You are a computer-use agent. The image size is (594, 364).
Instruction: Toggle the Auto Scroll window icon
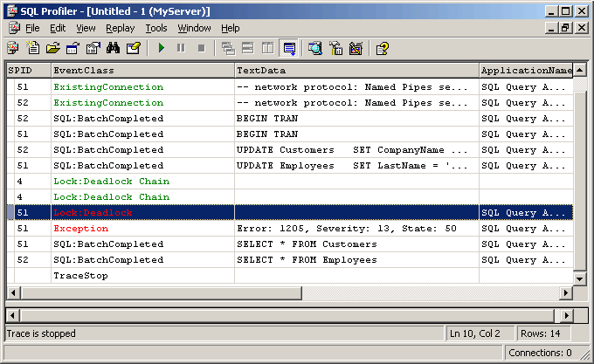click(289, 48)
